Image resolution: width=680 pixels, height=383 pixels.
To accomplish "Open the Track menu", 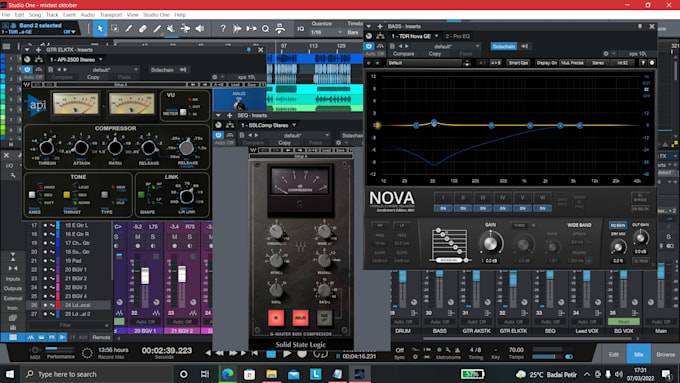I will (52, 15).
